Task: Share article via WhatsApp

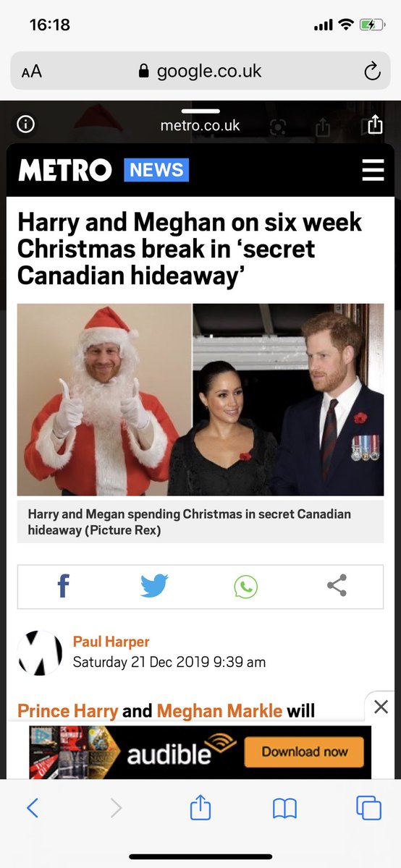Action: pyautogui.click(x=246, y=586)
